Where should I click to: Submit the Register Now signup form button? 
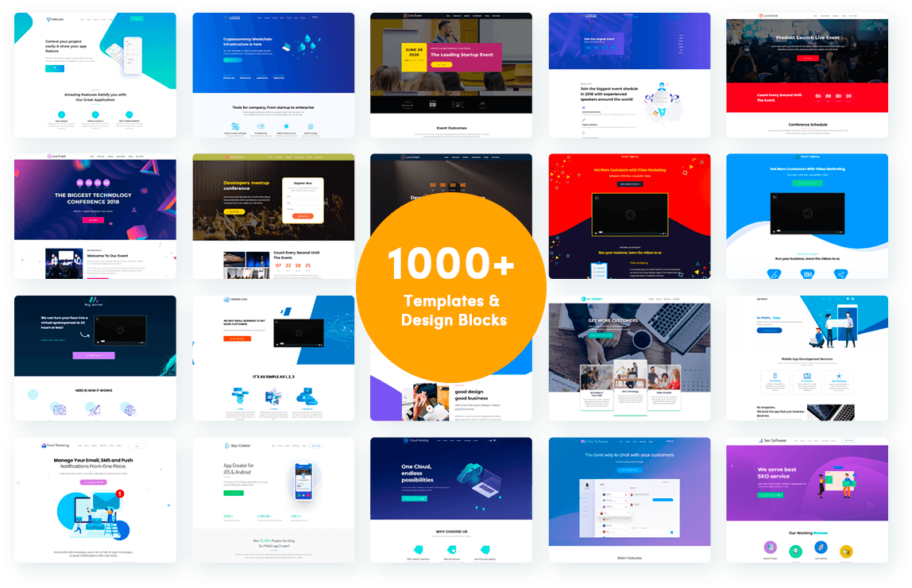pos(303,216)
